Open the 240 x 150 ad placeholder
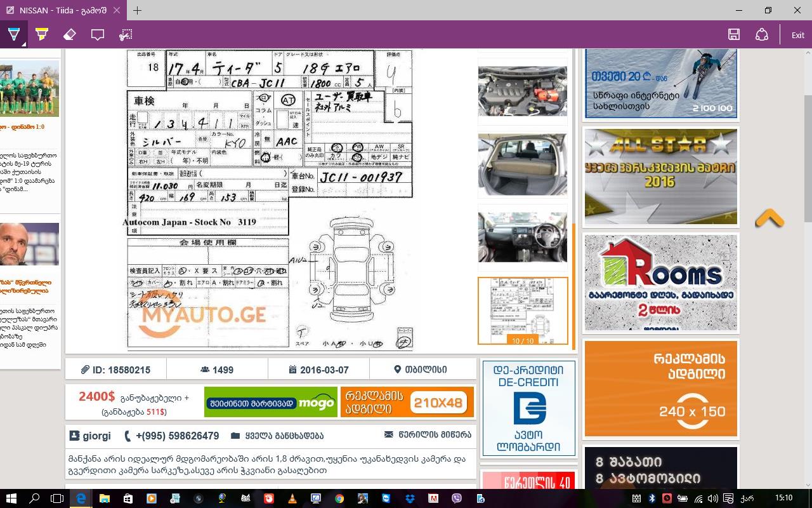The height and width of the screenshot is (508, 812). tap(660, 388)
